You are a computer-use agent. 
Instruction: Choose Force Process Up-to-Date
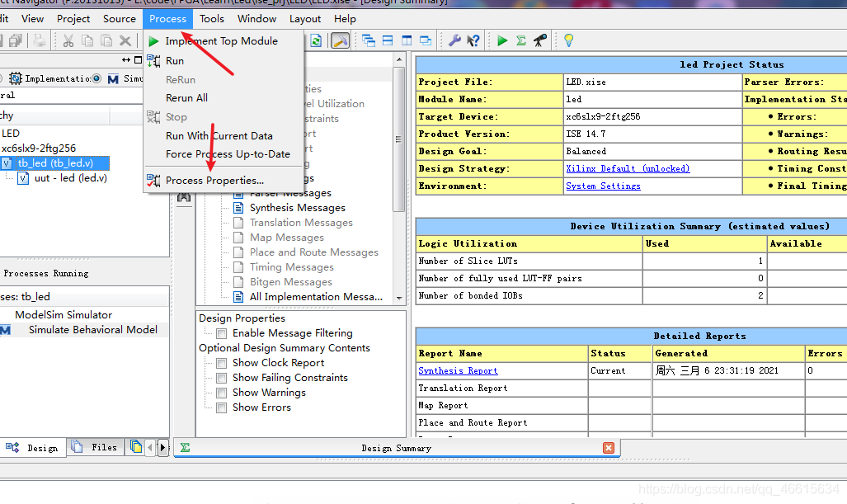point(224,154)
